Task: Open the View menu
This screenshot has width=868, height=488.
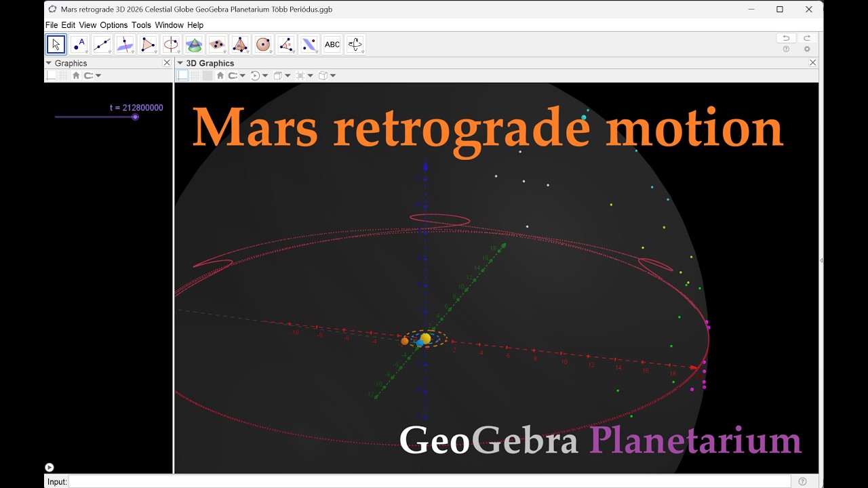Action: (87, 25)
